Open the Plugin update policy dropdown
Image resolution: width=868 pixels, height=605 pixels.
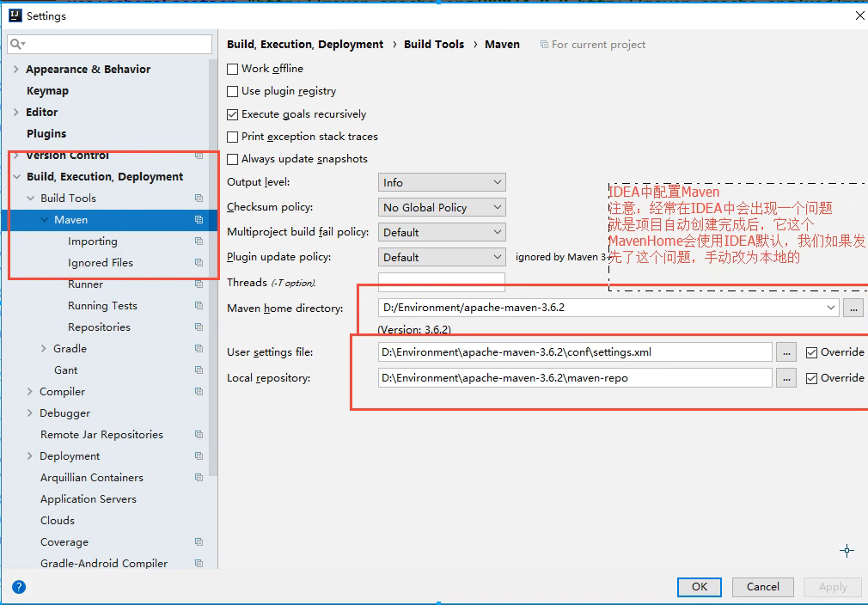[x=442, y=257]
